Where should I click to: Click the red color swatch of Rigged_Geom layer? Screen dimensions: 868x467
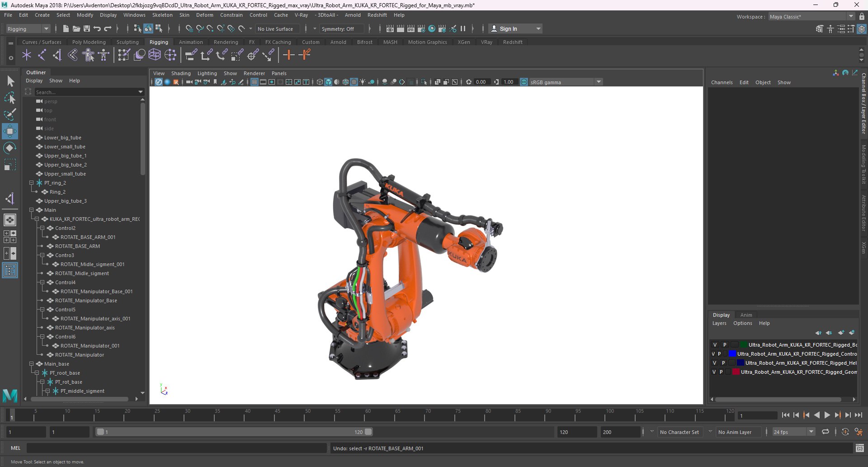[736, 372]
